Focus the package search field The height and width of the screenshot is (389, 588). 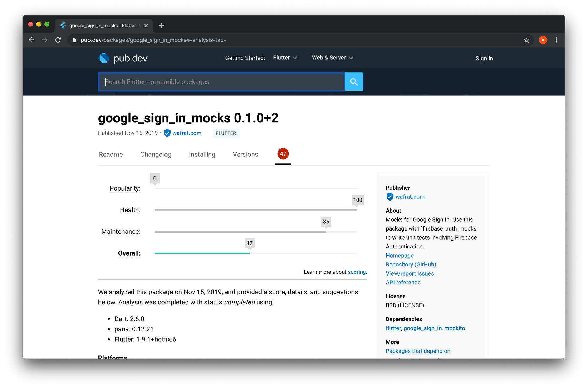click(221, 82)
